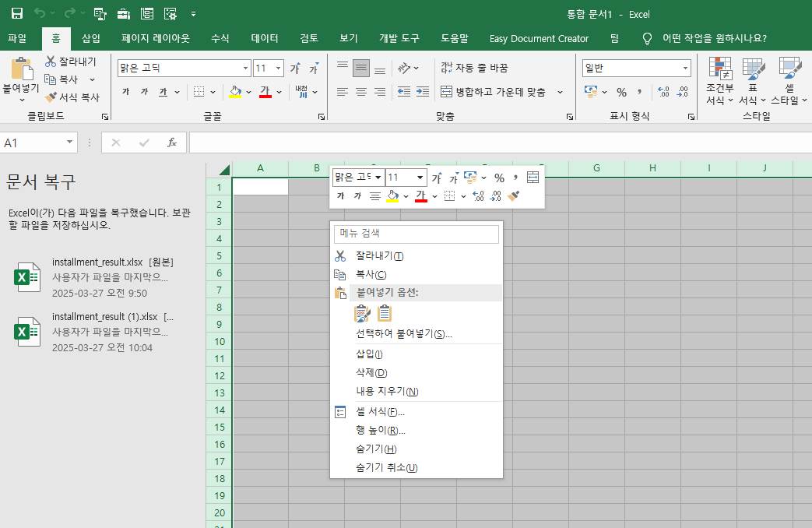Toggle bold in the mini toolbar
The image size is (812, 528).
coord(340,196)
